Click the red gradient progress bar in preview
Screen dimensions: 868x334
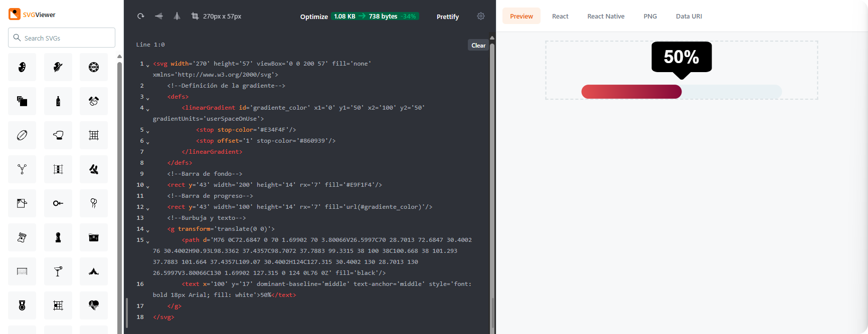click(x=631, y=92)
